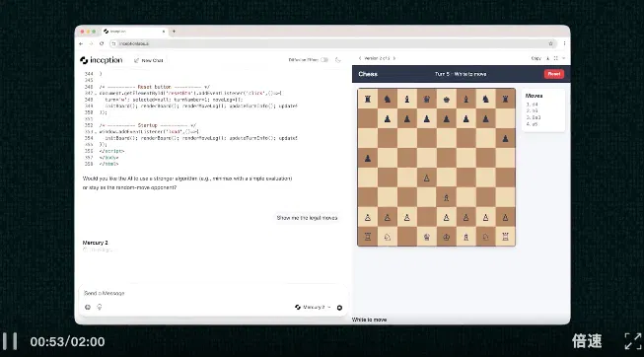Toggle the Diffusion Effect switch
This screenshot has width=644, height=357.
[324, 60]
